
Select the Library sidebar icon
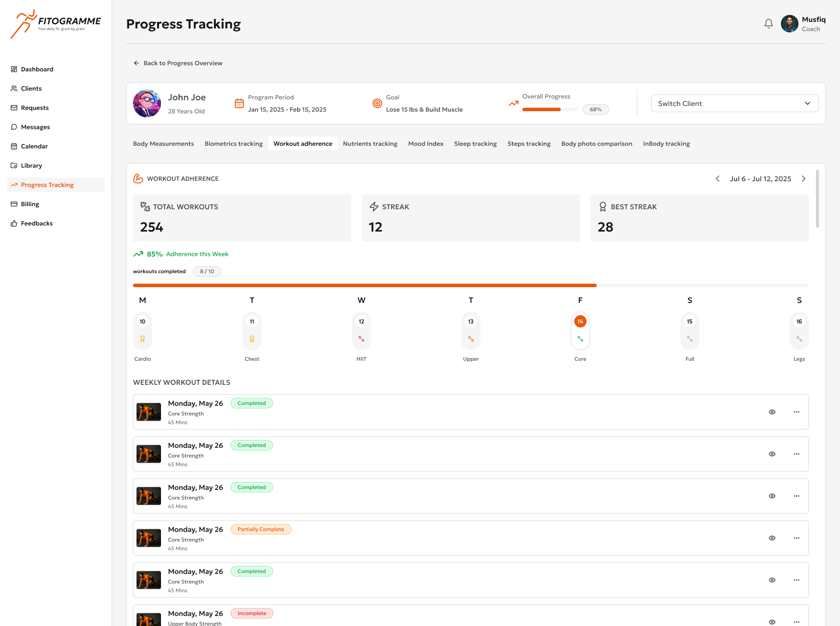[x=14, y=165]
